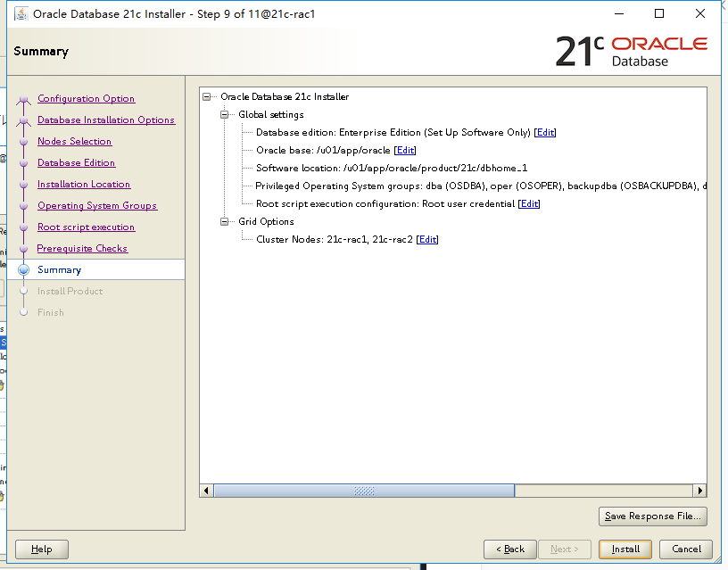
Task: Start installation with the Install button
Action: [625, 549]
